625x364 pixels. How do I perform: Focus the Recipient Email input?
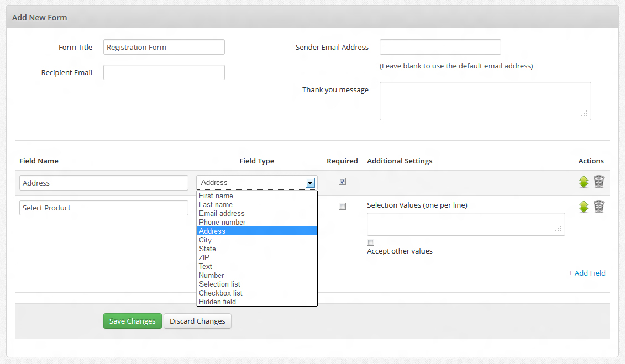tap(164, 72)
